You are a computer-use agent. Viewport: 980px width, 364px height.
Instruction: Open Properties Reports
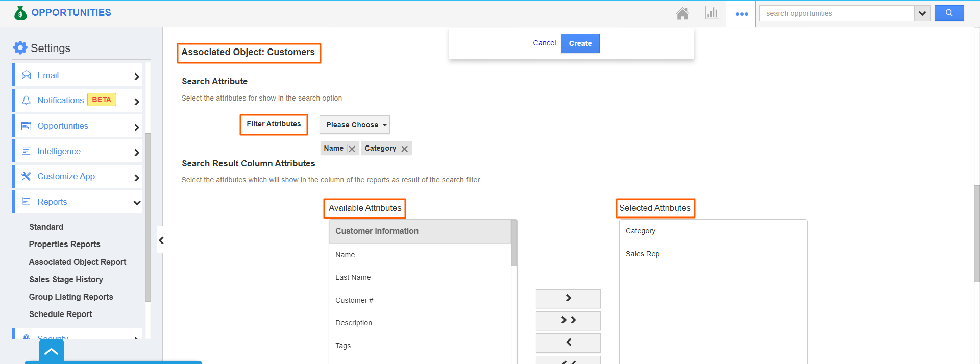(65, 244)
